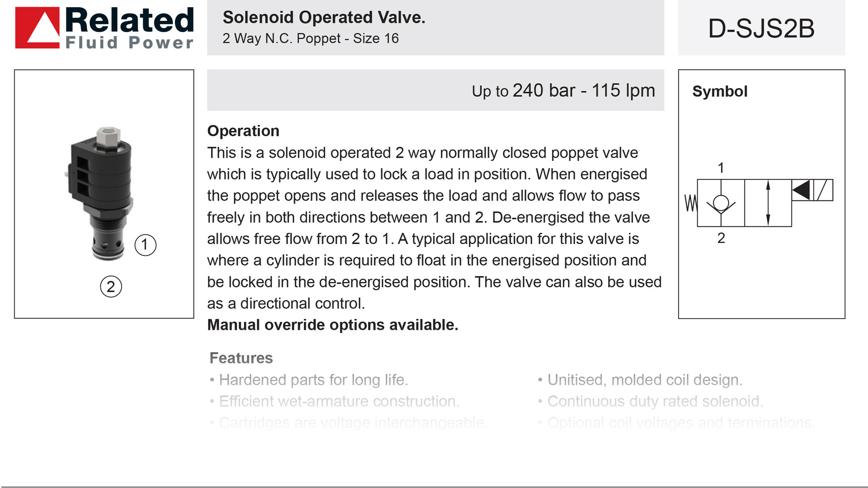Click Manual override options available text
This screenshot has height=488, width=868.
coord(333,325)
